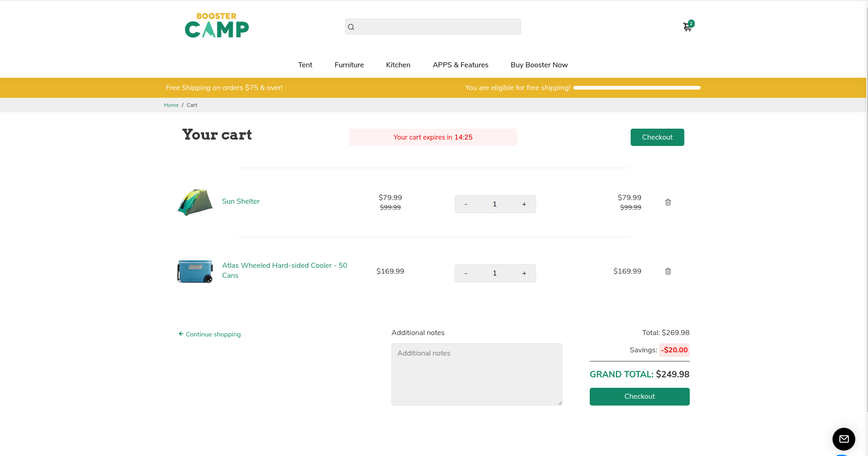Click the free shipping progress bar
Screen dimensions: 868x456
[637, 88]
